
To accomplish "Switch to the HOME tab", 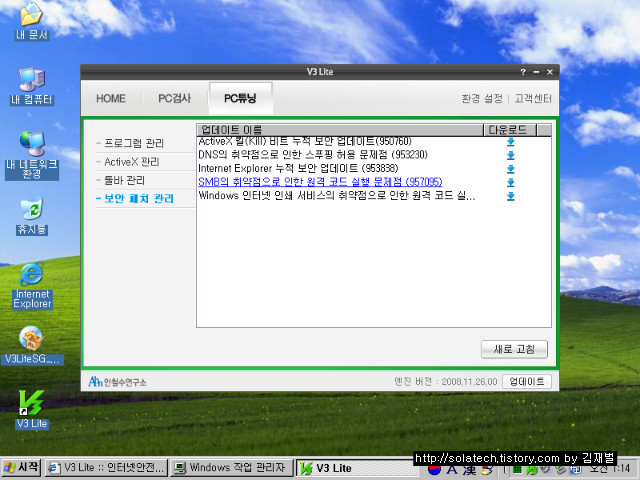I will [111, 98].
